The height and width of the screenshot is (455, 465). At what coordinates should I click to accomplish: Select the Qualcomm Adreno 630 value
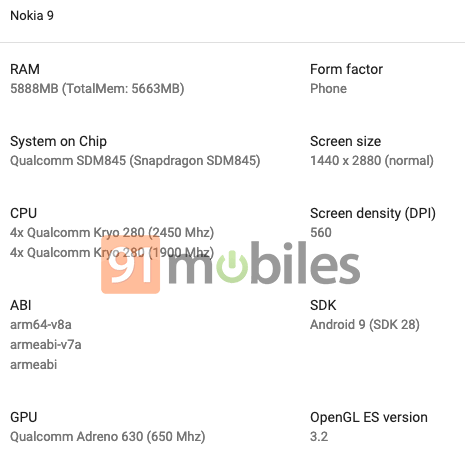(108, 437)
